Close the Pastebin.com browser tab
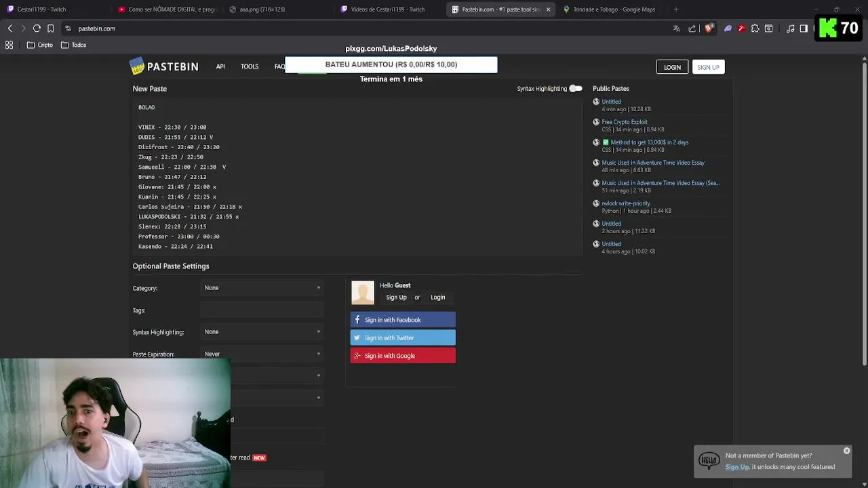The height and width of the screenshot is (488, 868). (548, 9)
